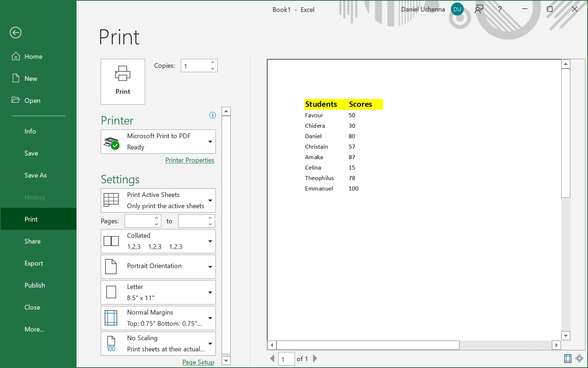Click the feedback person icon in title bar
The height and width of the screenshot is (368, 588).
click(x=479, y=9)
